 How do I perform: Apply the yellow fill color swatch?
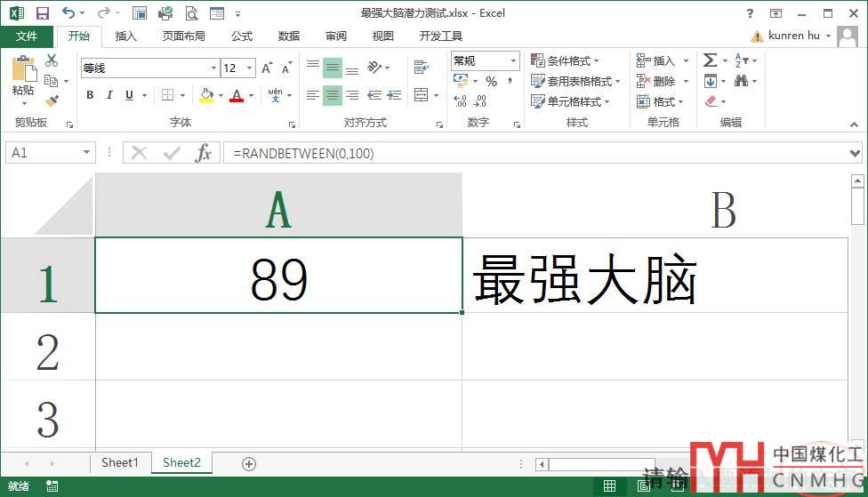pos(206,95)
